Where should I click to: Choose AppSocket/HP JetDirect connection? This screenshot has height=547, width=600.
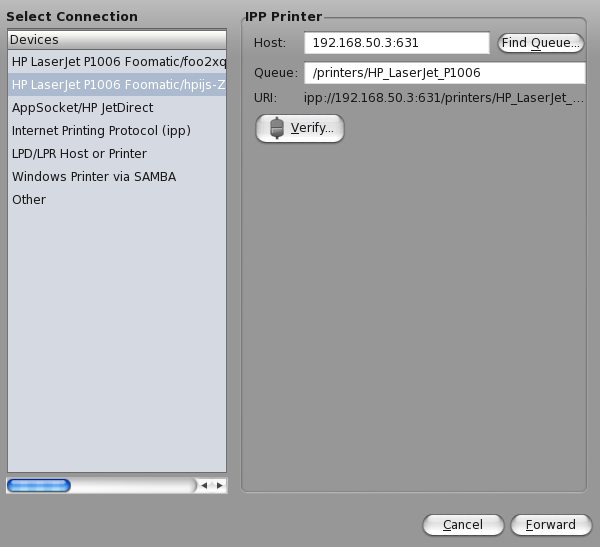[117, 108]
